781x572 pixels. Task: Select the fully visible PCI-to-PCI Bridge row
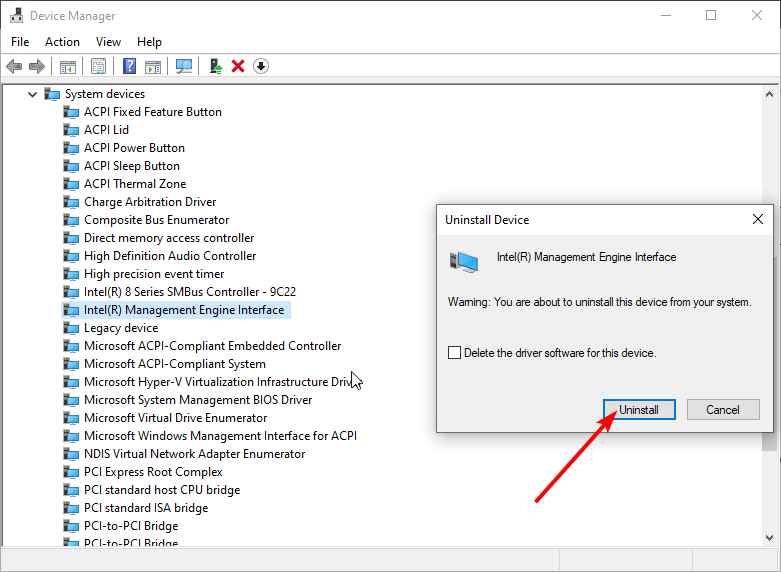click(x=131, y=526)
